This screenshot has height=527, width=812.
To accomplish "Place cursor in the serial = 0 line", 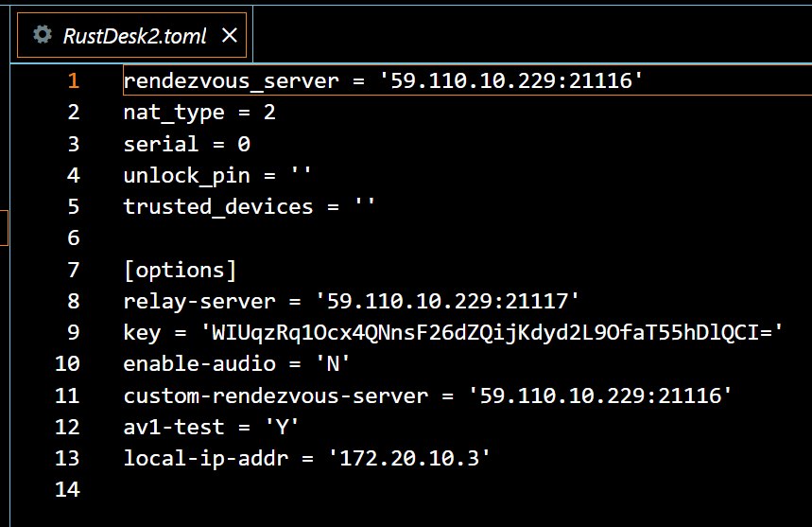I will (x=186, y=144).
